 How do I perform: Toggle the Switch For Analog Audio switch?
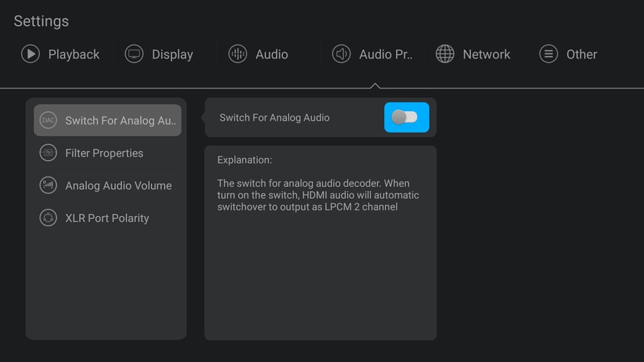[x=406, y=117]
